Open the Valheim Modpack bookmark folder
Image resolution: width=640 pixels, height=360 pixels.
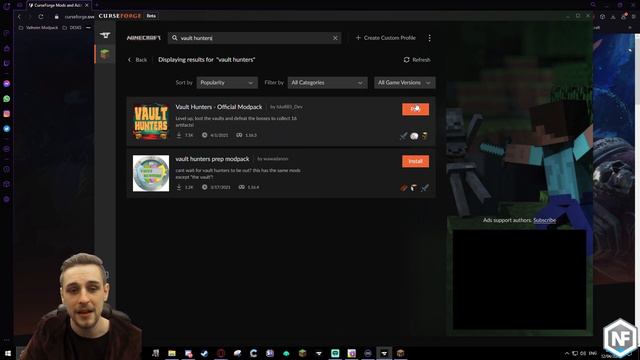pos(38,28)
